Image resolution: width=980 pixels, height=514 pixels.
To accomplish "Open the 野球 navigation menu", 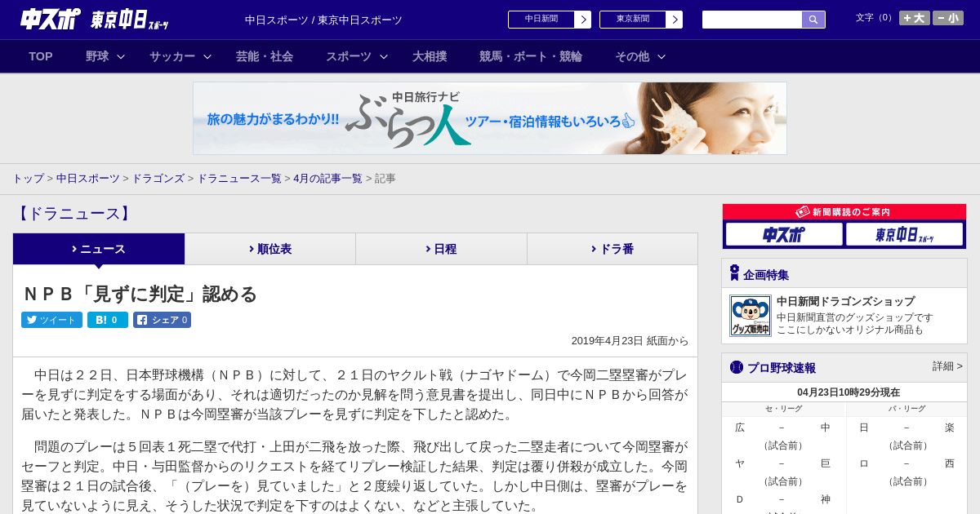I will [97, 56].
